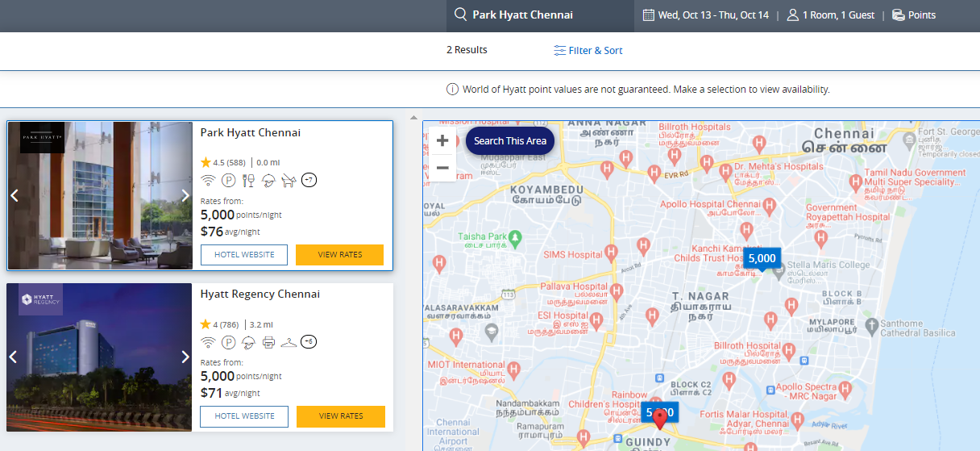Open Filter & Sort options
Screen dimensions: 980x451
[x=588, y=50]
